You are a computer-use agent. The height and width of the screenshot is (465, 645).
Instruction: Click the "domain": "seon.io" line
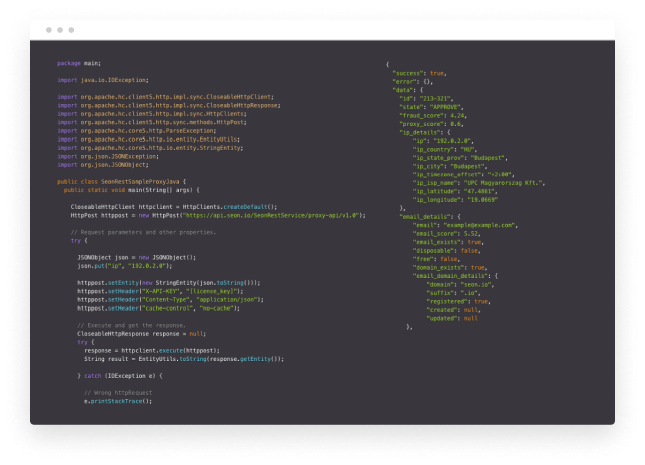[x=460, y=284]
